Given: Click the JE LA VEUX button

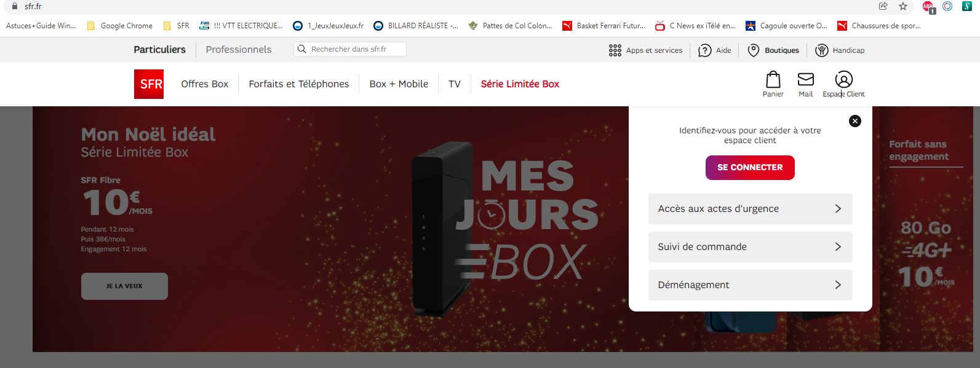Looking at the screenshot, I should point(124,286).
